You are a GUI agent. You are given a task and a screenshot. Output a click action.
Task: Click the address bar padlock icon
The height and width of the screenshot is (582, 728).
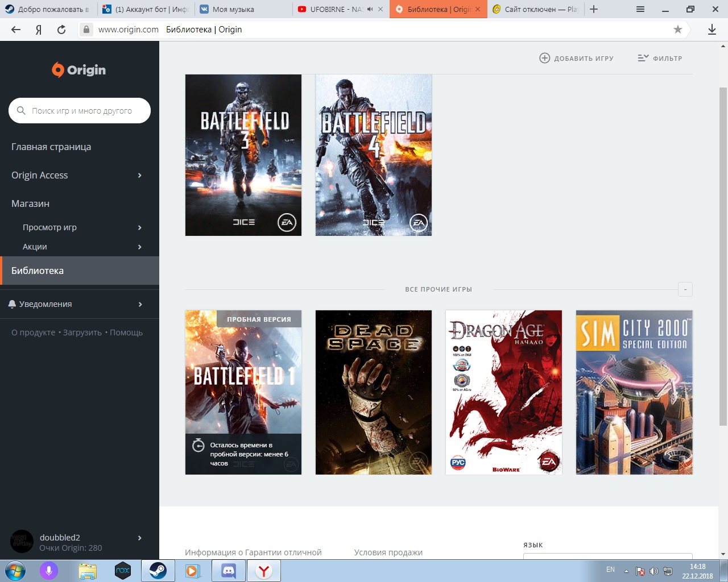(86, 30)
